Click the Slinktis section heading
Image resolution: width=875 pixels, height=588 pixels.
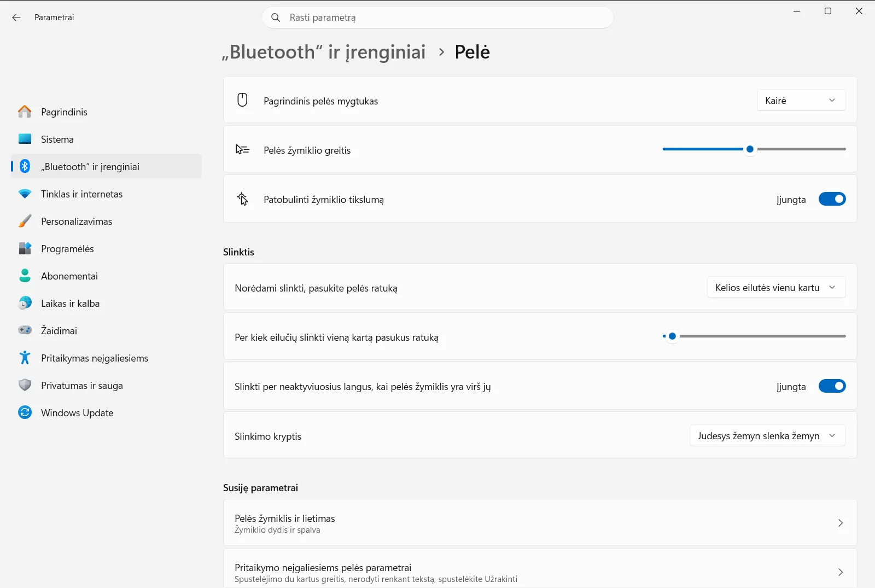(x=238, y=252)
